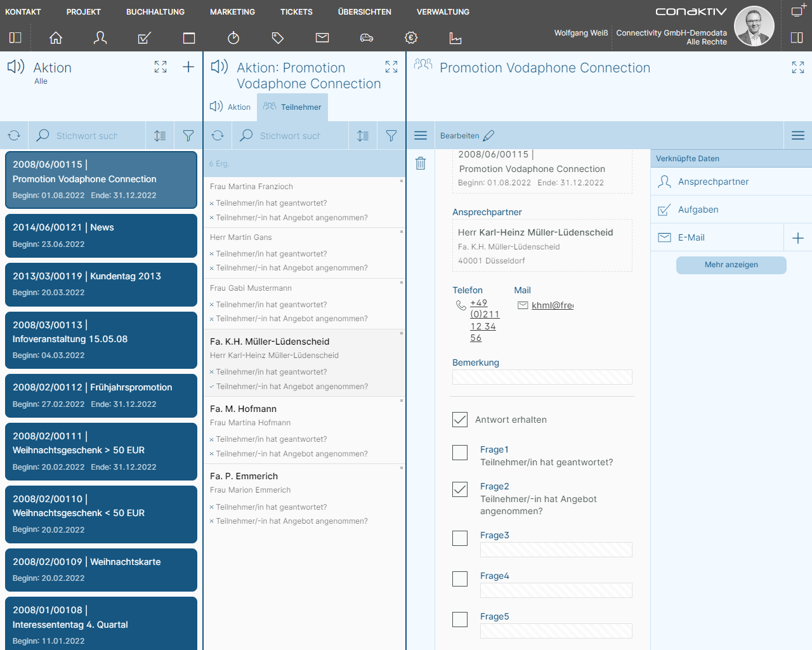
Task: Open the ÜBERSICHTEN menu
Action: coord(365,11)
